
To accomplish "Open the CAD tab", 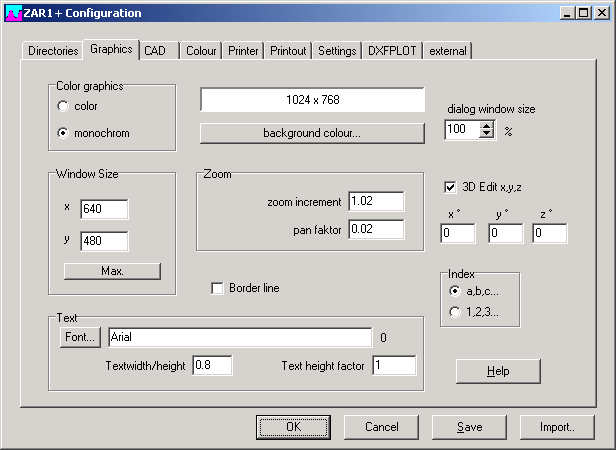I will (155, 51).
